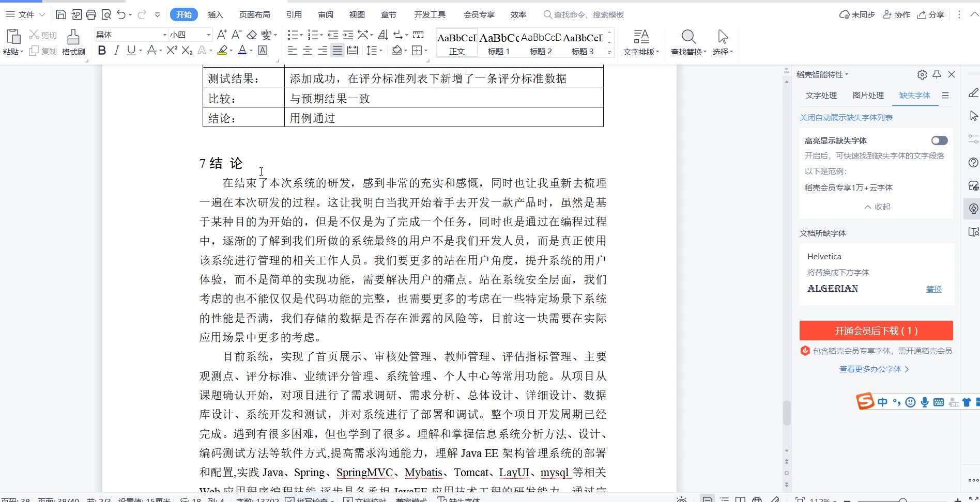980x502 pixels.
Task: Open settings gear in 稻壳智能特性 panel
Action: click(x=922, y=75)
